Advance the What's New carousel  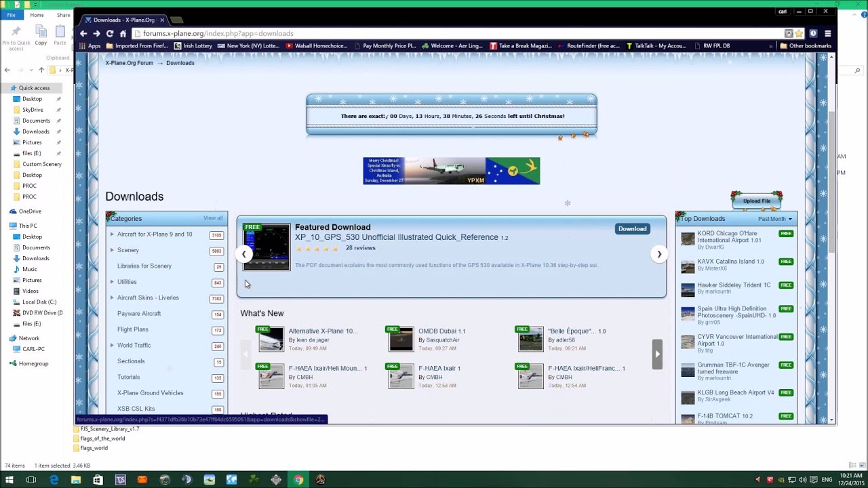657,354
